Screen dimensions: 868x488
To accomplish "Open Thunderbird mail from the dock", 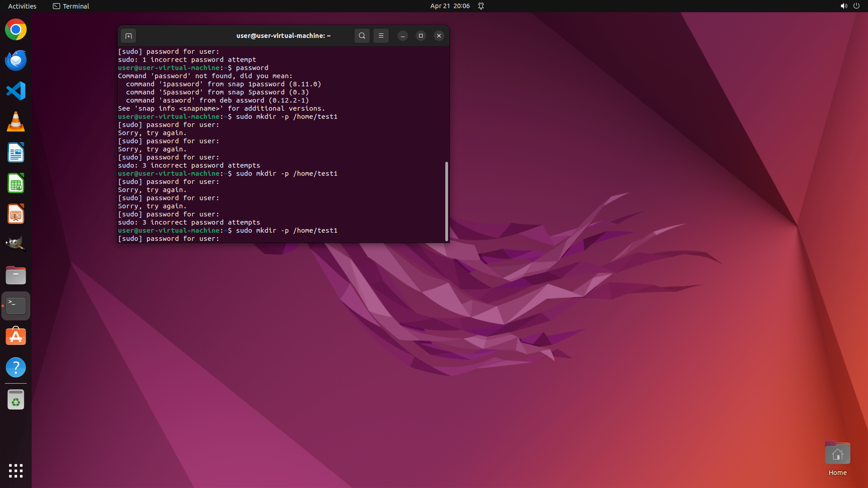I will pos(16,61).
